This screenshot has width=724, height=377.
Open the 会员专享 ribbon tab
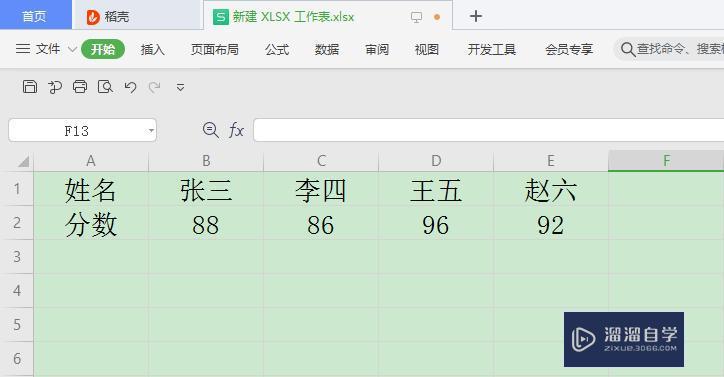coord(569,49)
